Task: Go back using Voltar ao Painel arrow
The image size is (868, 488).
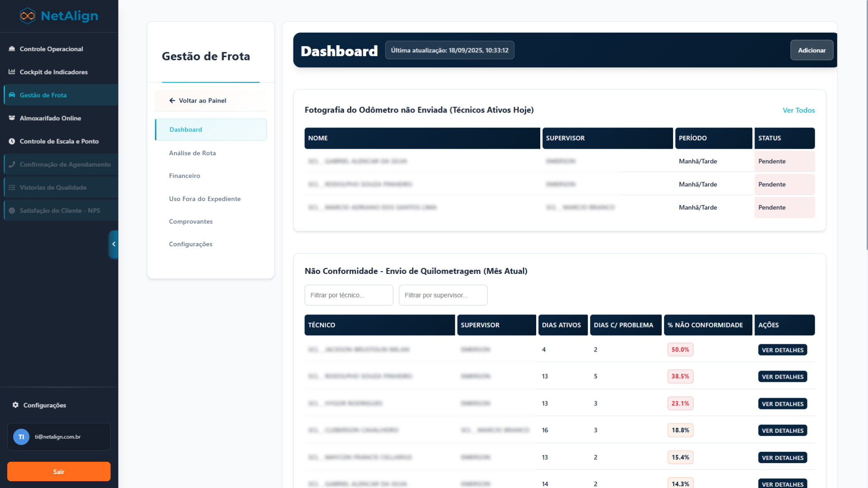Action: point(172,100)
